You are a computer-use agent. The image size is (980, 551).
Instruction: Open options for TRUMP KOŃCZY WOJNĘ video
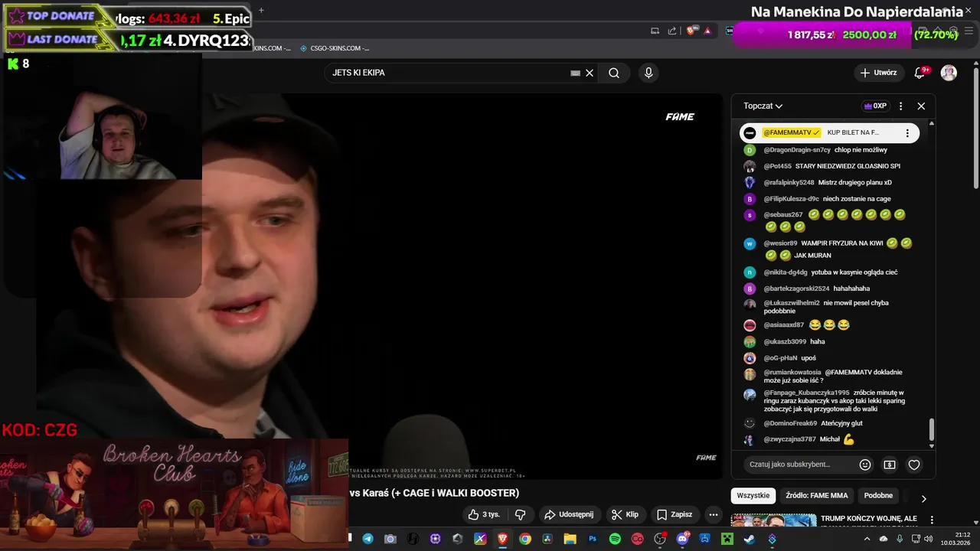point(932,520)
